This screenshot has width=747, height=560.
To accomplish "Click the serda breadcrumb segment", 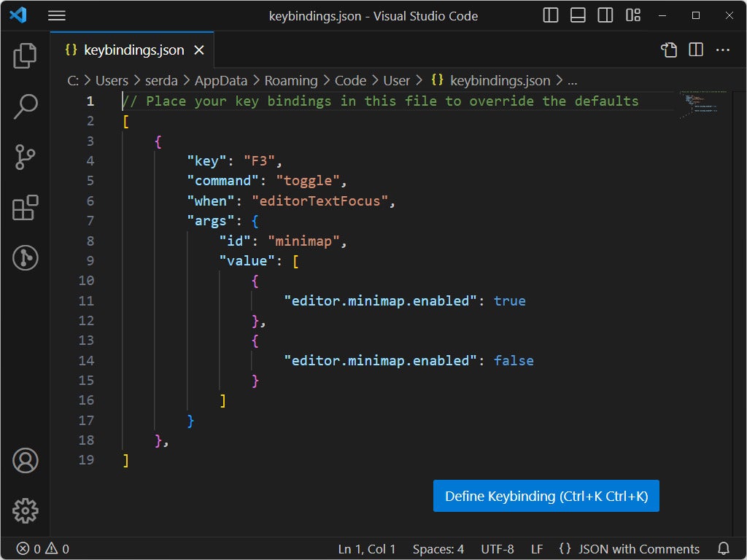I will click(x=161, y=80).
